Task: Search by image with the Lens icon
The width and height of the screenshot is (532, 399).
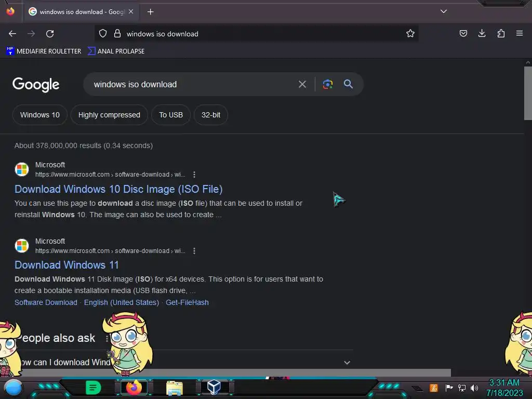Action: [327, 84]
